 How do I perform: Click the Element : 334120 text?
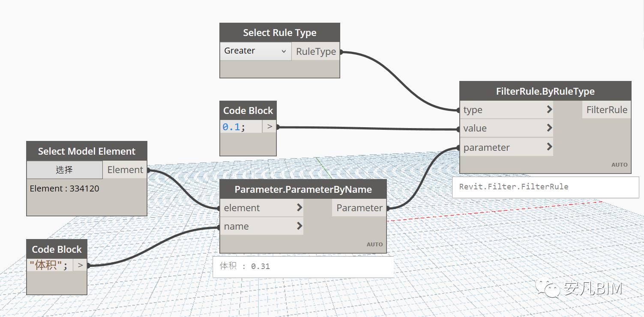pyautogui.click(x=64, y=188)
